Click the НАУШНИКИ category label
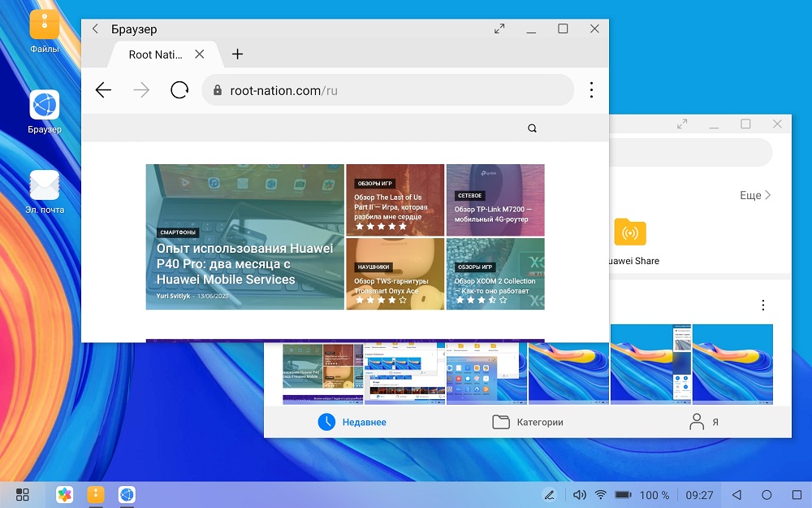812x508 pixels. click(x=374, y=267)
